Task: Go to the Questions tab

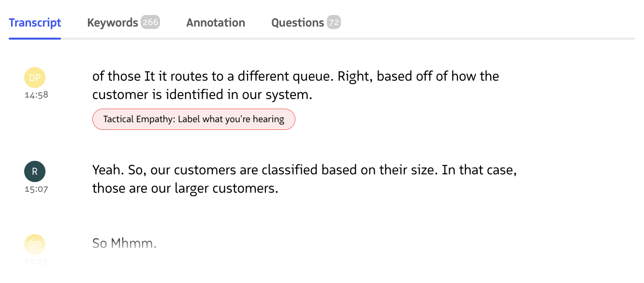Action: pyautogui.click(x=297, y=23)
